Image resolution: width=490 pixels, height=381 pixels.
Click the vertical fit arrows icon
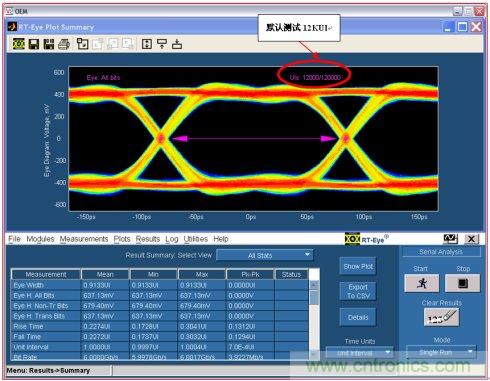click(147, 44)
